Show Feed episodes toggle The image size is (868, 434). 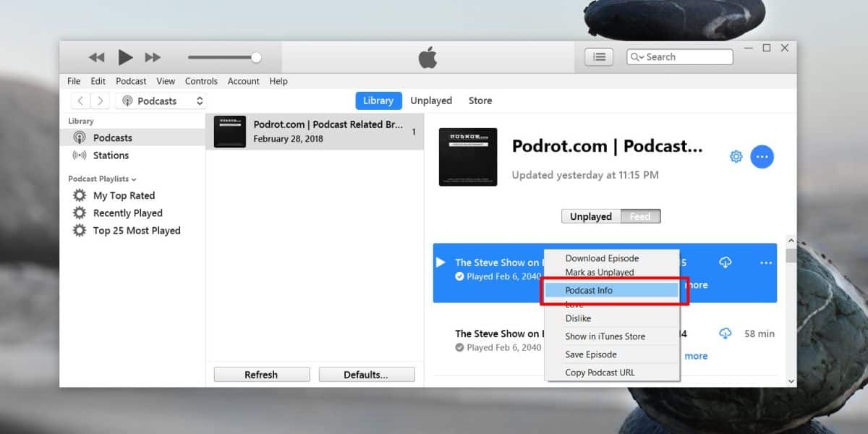coord(640,216)
